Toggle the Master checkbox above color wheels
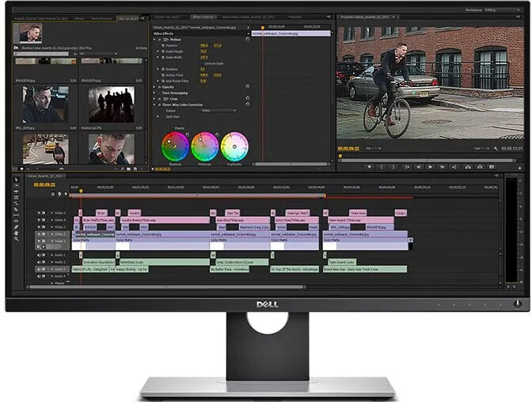Image resolution: width=532 pixels, height=402 pixels. [173, 127]
